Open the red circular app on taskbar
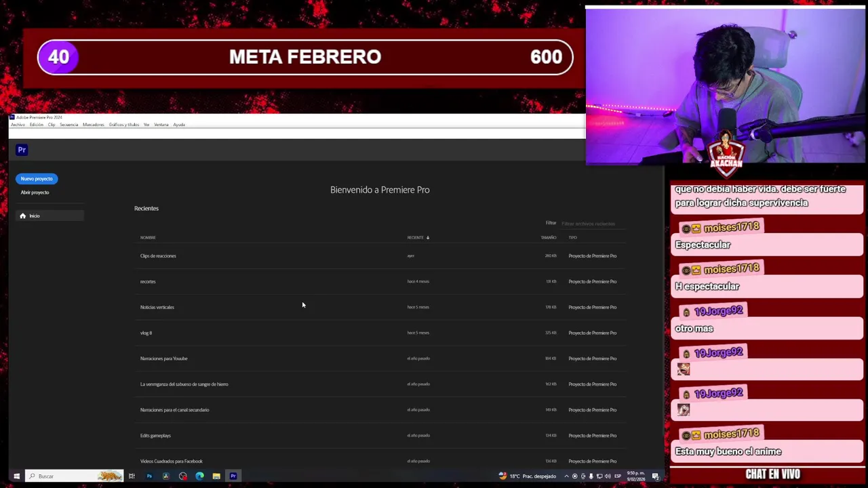The width and height of the screenshot is (868, 488). pyautogui.click(x=183, y=476)
